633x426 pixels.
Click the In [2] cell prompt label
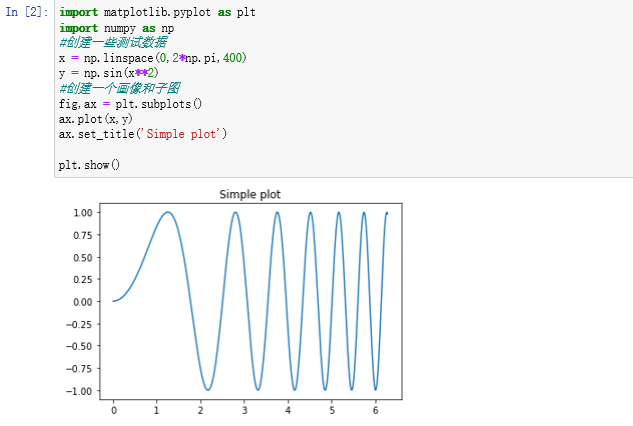coord(27,12)
